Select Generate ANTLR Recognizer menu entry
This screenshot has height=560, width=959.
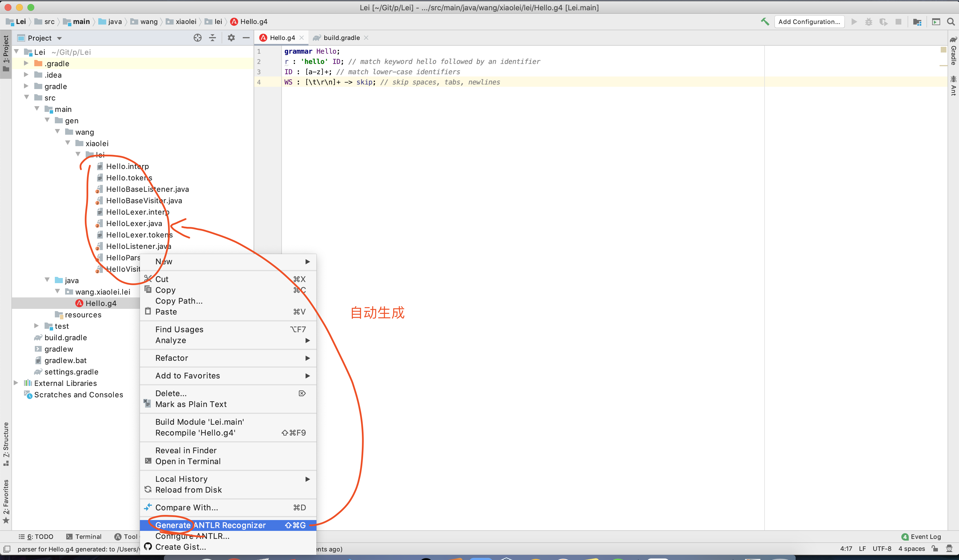coord(210,525)
